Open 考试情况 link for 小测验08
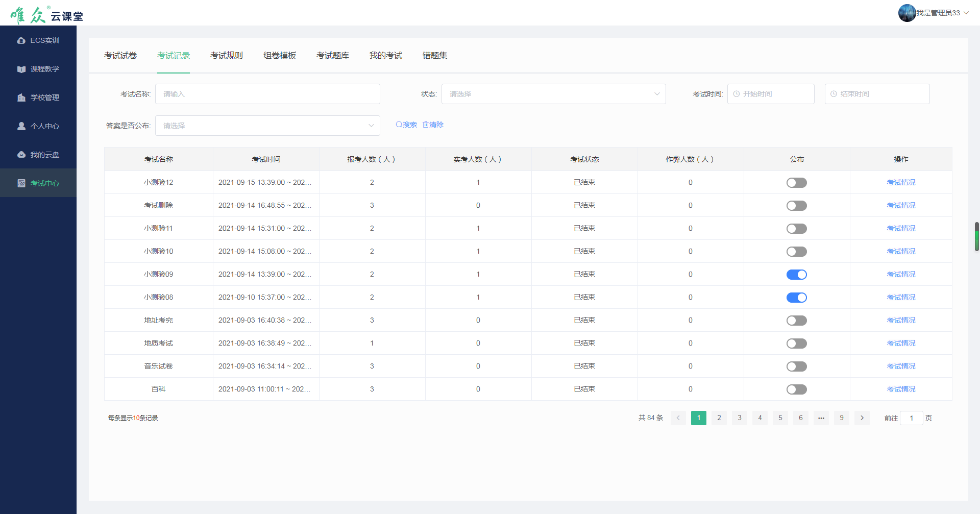The height and width of the screenshot is (514, 980). 901,297
